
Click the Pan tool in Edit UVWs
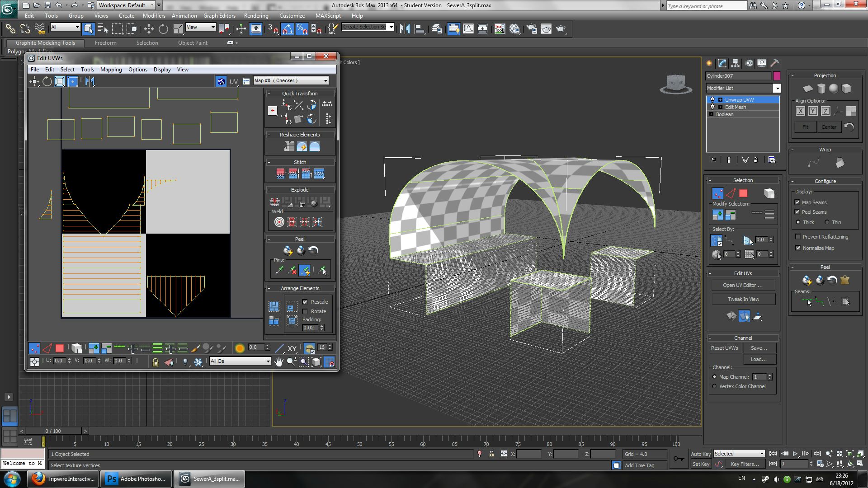278,362
